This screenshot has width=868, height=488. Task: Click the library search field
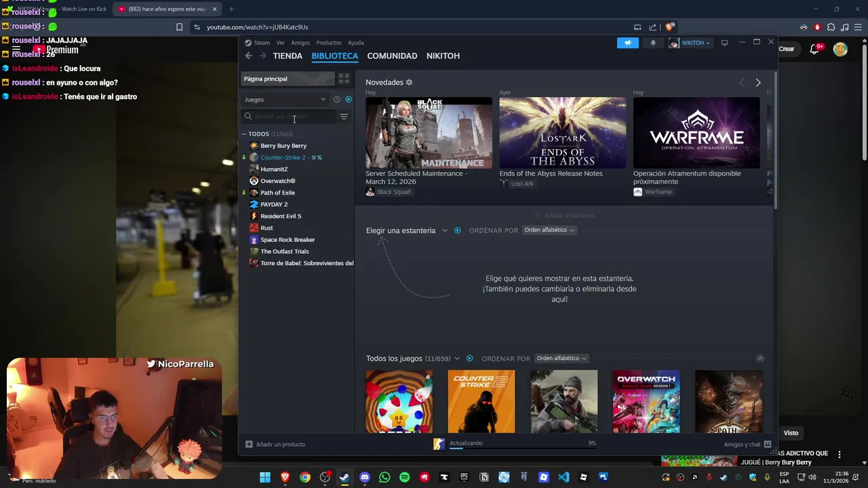tap(289, 117)
